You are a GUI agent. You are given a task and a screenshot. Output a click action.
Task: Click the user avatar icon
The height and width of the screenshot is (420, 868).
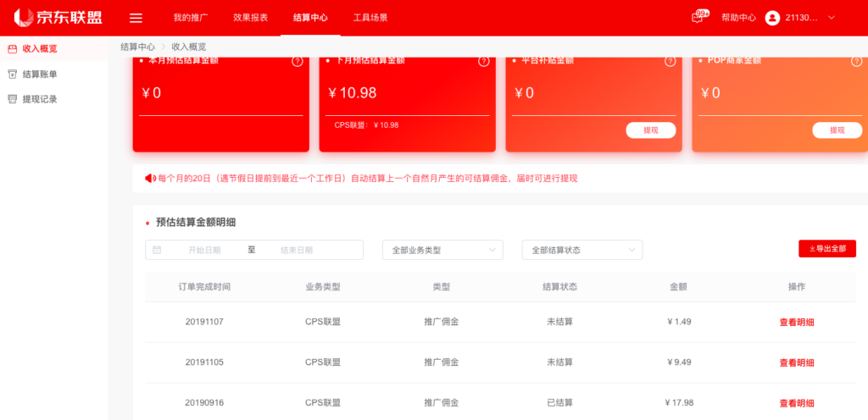pos(772,18)
